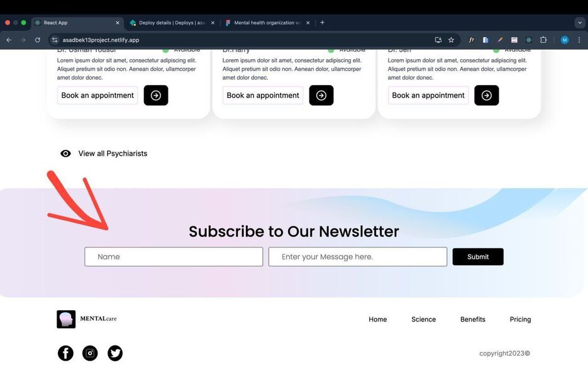View all Psychiarists eye link
This screenshot has height=382, width=588.
[104, 154]
